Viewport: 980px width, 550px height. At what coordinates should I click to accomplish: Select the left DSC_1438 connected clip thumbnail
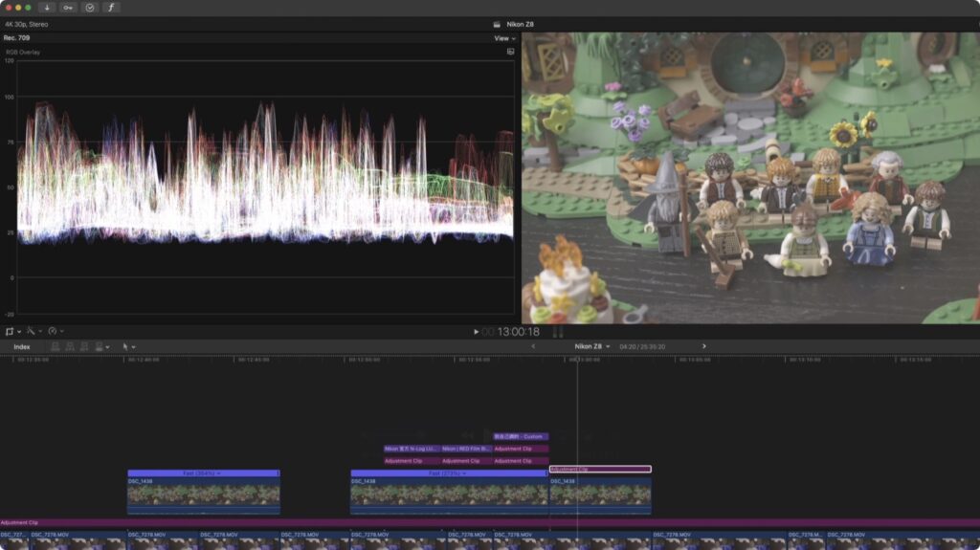204,496
